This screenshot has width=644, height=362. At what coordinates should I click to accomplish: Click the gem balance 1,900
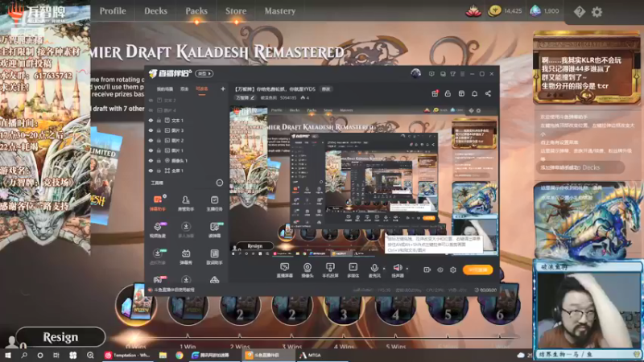point(545,11)
